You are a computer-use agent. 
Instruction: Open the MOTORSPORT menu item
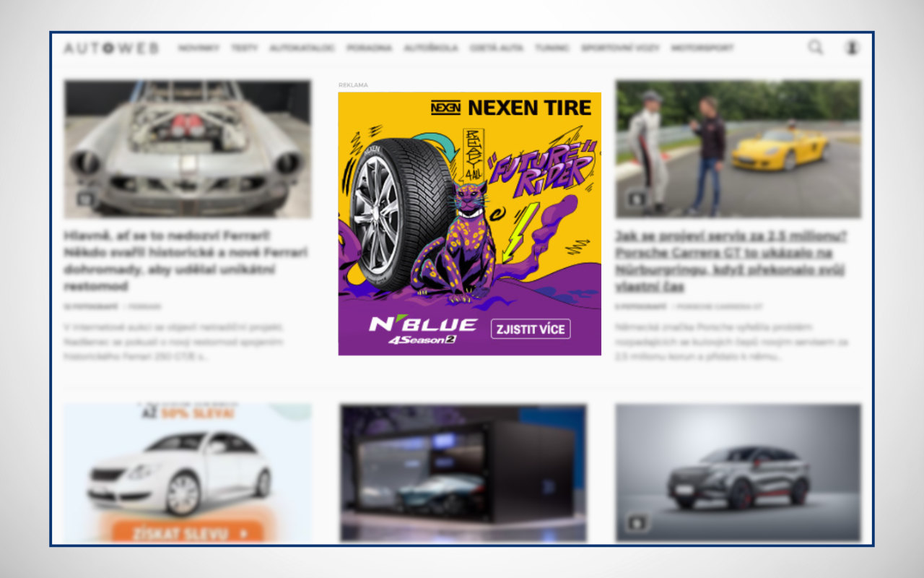[x=702, y=48]
